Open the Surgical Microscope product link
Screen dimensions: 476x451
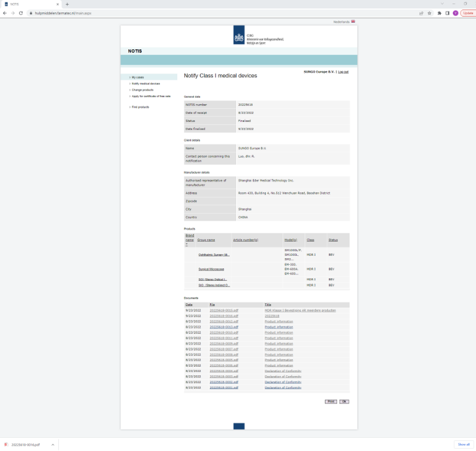click(x=211, y=269)
